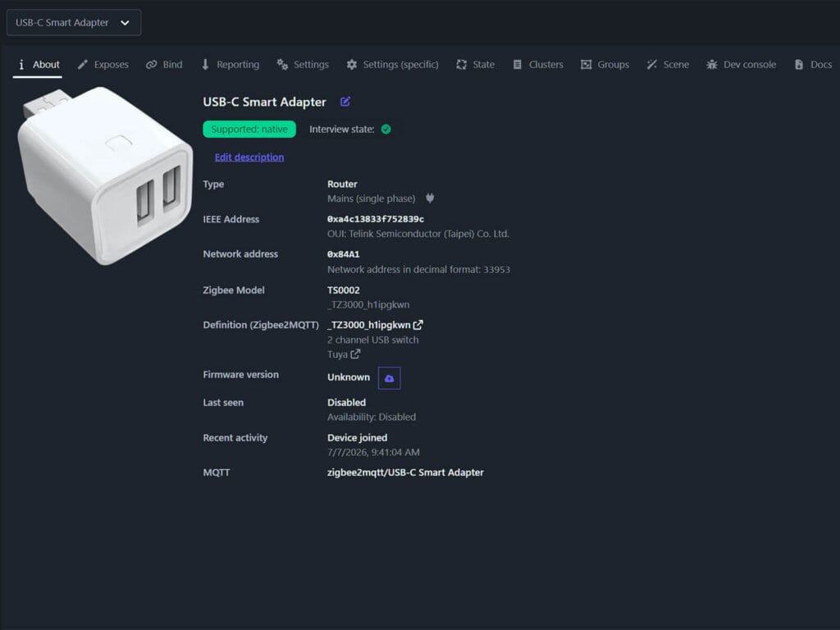Click the USB-C Smart Adapter heading

(264, 102)
